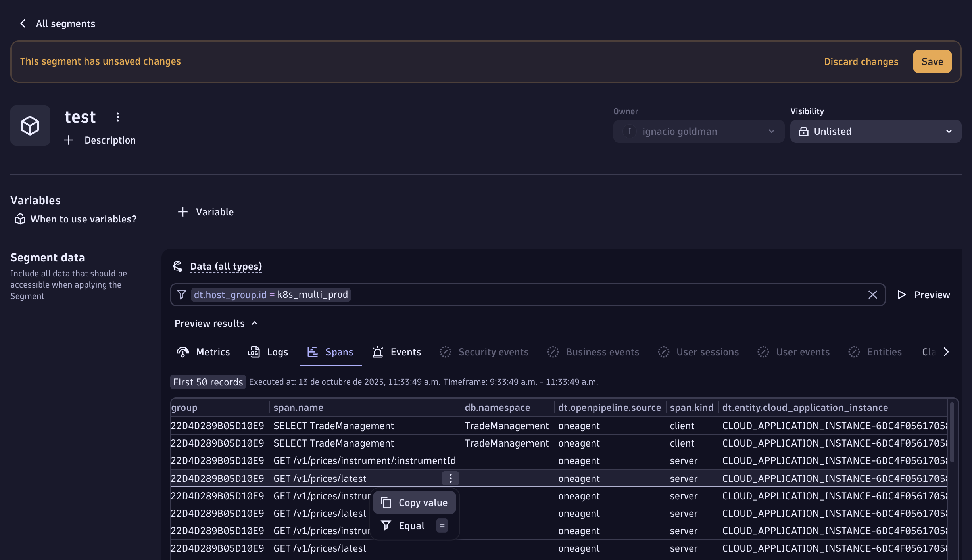Click the Preview play icon
Viewport: 972px width, 560px height.
(901, 295)
